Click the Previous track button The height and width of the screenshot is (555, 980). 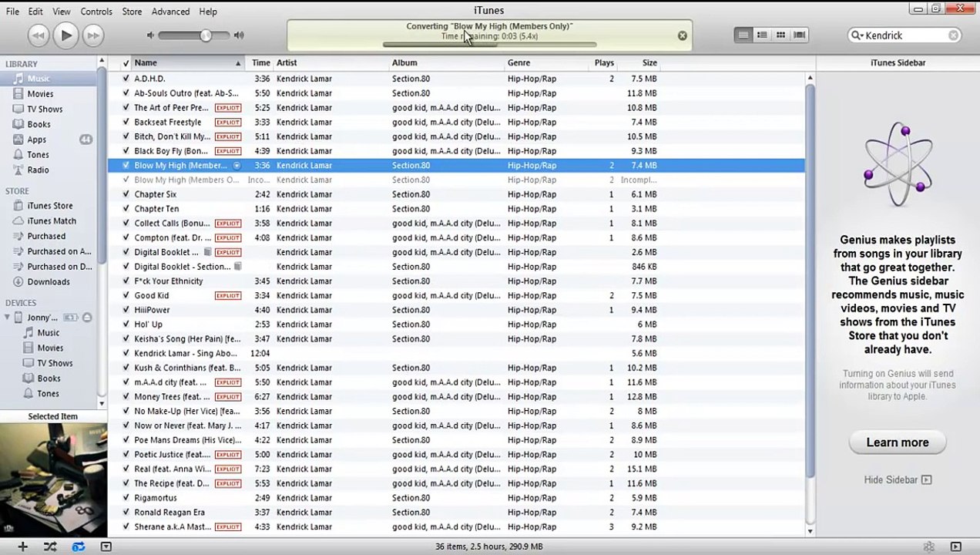coord(39,35)
